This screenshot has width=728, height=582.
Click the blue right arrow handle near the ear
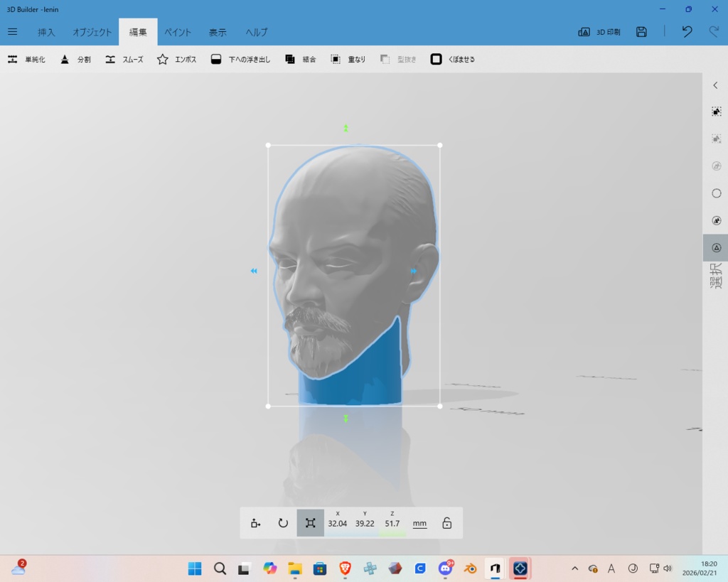(x=414, y=271)
